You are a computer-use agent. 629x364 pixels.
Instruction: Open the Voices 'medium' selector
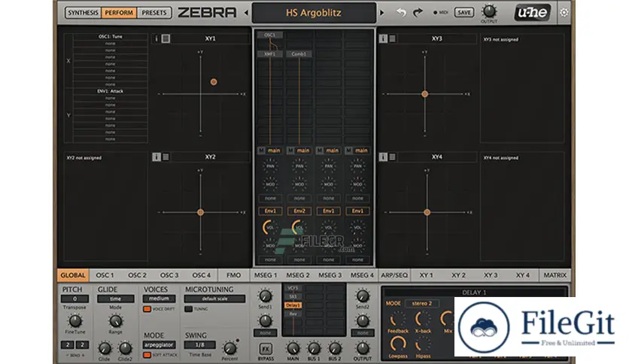tap(159, 299)
